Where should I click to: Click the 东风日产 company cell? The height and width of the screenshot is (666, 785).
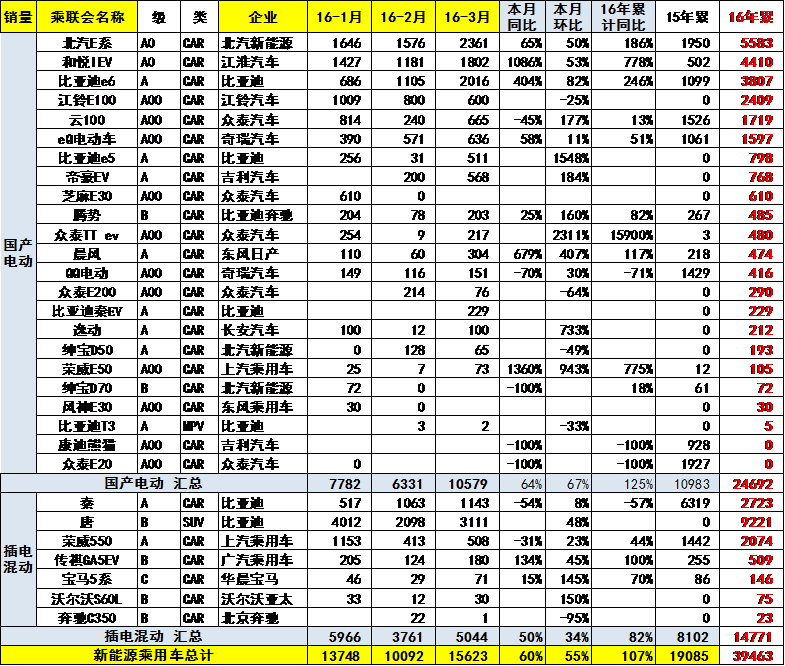pyautogui.click(x=263, y=254)
